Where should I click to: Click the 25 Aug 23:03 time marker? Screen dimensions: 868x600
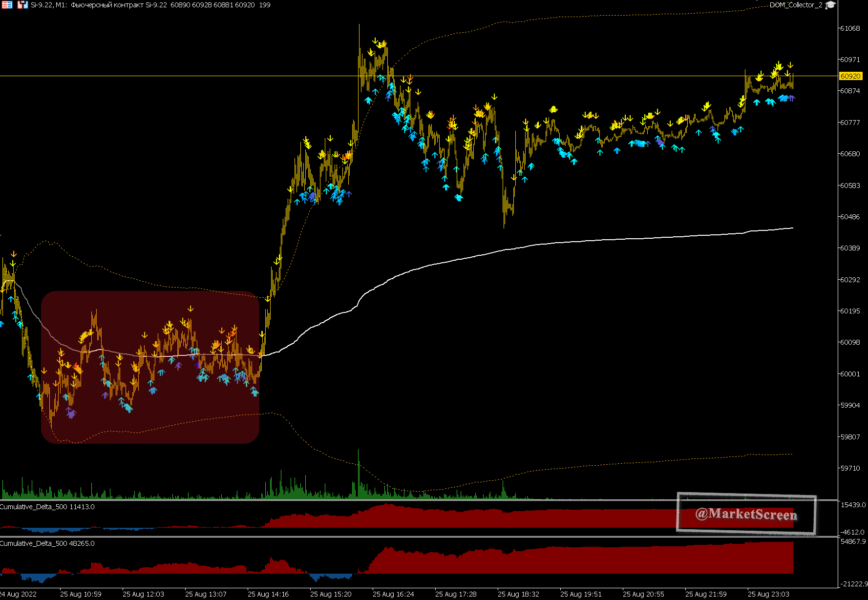pyautogui.click(x=768, y=594)
